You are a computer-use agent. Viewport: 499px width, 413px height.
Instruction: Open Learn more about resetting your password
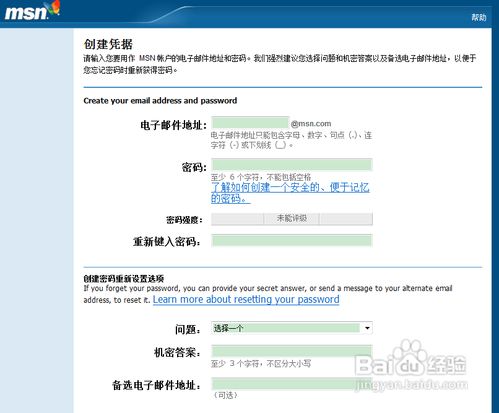246,299
